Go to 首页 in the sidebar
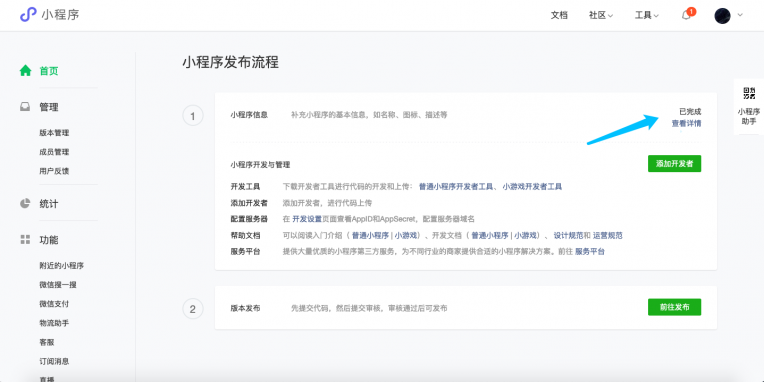The height and width of the screenshot is (382, 764). 49,71
